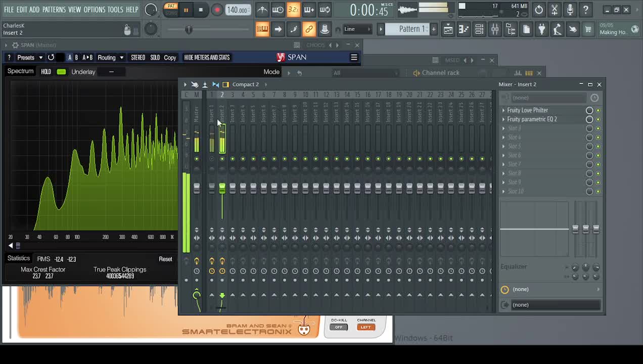
Task: Toggle the metronome icon
Action: click(x=262, y=10)
